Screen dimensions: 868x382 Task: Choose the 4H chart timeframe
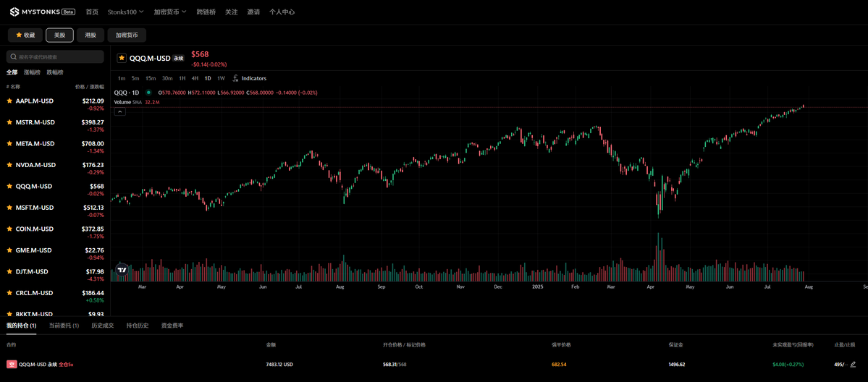(195, 79)
